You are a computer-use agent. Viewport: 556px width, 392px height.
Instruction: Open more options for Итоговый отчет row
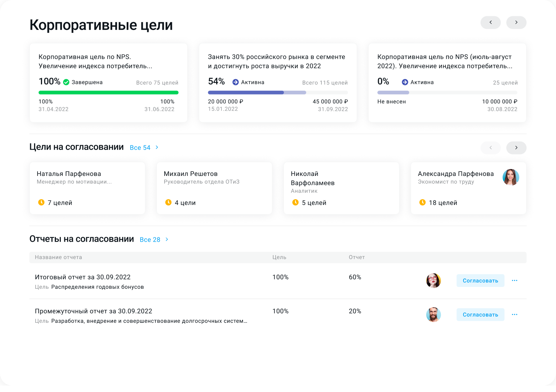(515, 281)
